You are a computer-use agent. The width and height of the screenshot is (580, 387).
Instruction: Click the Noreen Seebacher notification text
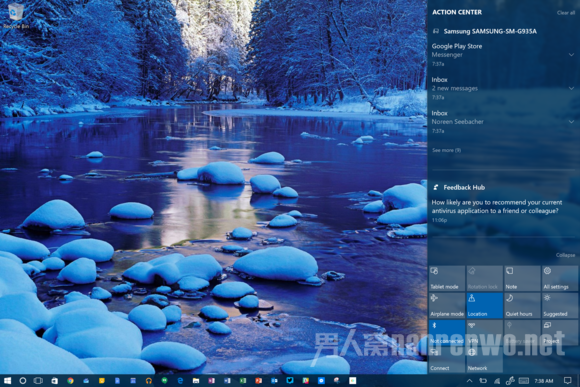(458, 122)
